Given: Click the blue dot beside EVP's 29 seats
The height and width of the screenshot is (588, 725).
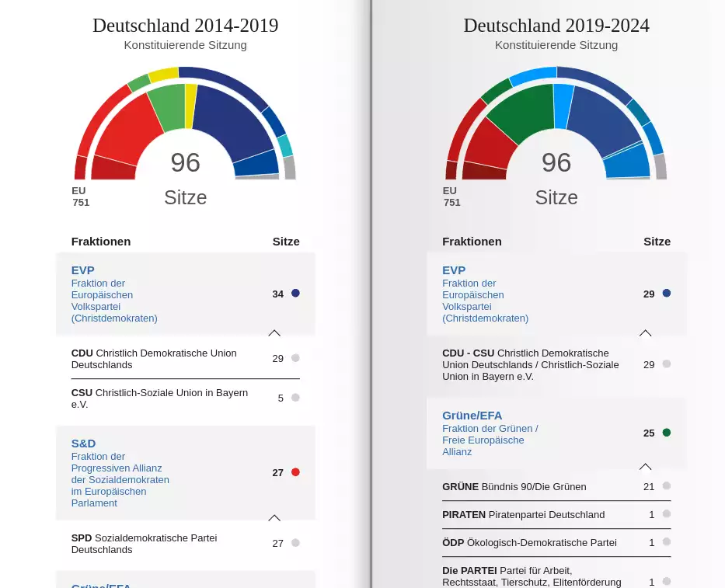Looking at the screenshot, I should (666, 293).
